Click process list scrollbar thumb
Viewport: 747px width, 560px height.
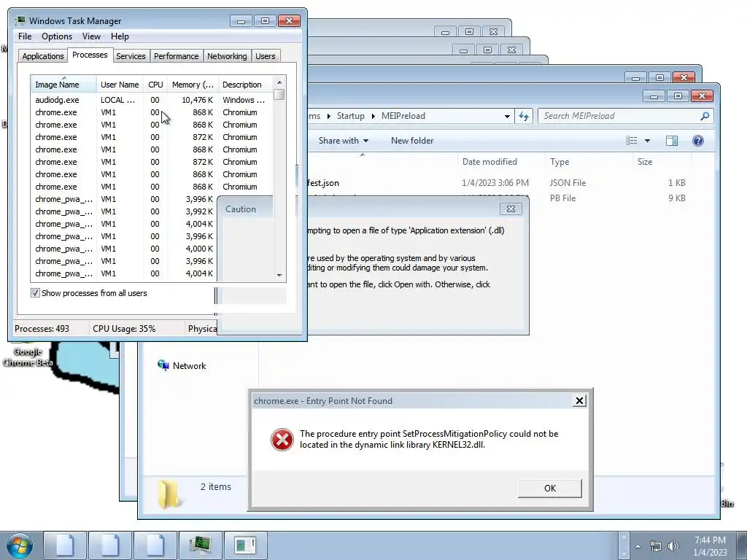click(x=279, y=94)
